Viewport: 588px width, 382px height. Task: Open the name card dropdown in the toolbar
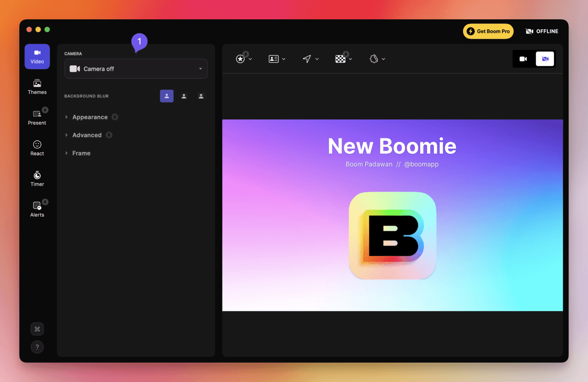tap(277, 59)
